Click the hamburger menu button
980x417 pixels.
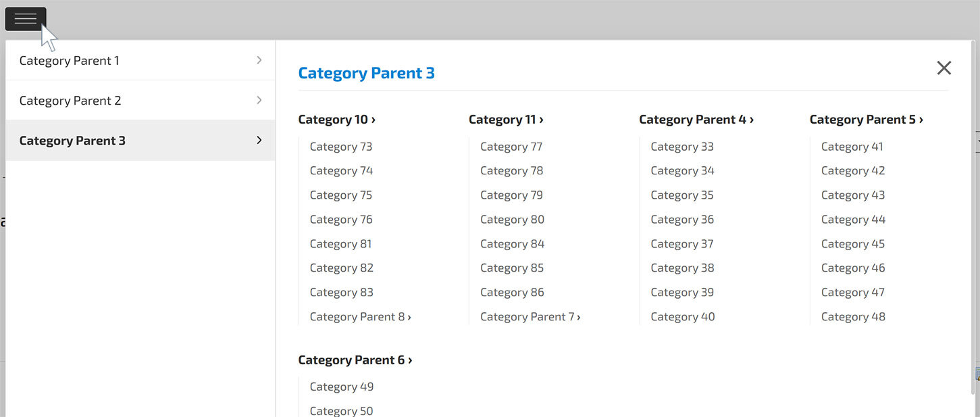(26, 19)
